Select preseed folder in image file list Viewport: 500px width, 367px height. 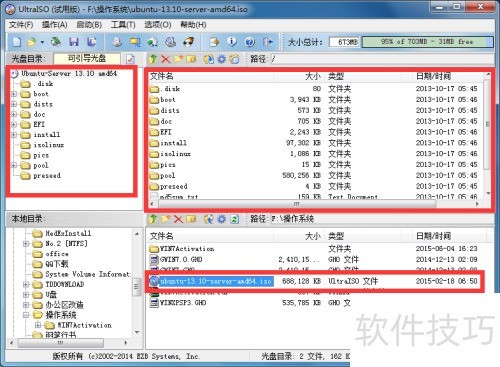tap(173, 186)
